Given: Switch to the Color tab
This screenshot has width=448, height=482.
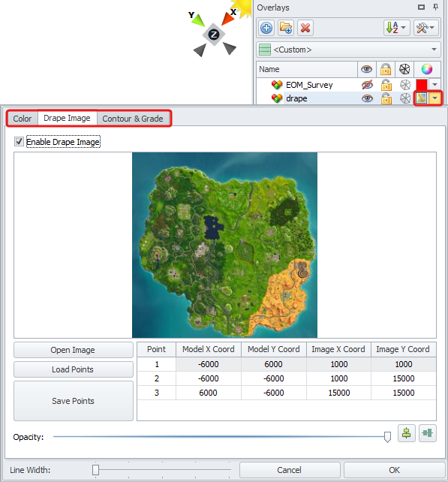Looking at the screenshot, I should pos(22,119).
